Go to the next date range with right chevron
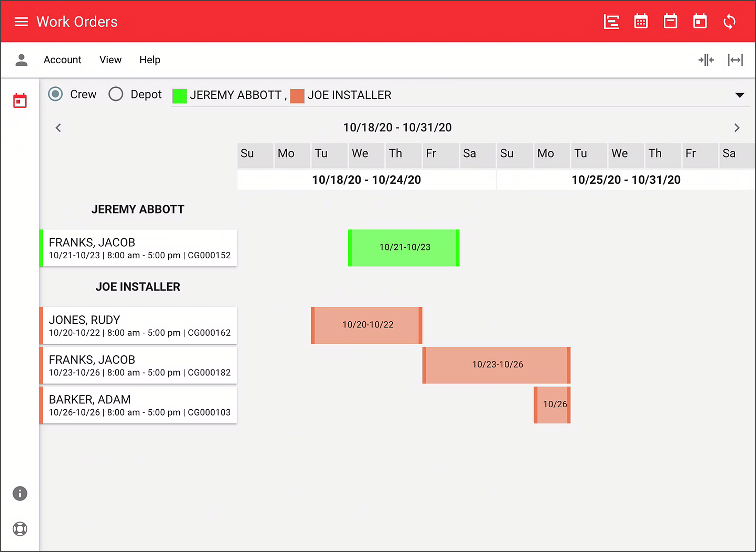The height and width of the screenshot is (552, 756). pos(737,127)
